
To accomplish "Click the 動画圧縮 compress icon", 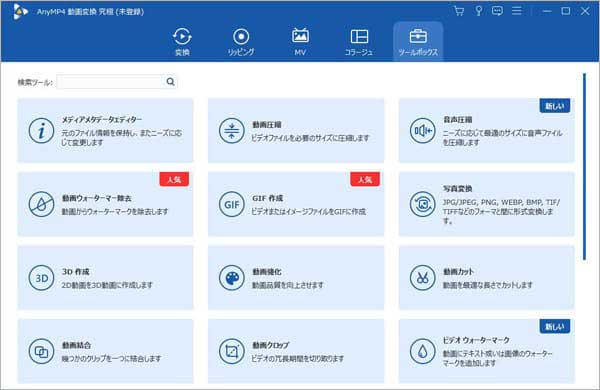I will [x=232, y=131].
